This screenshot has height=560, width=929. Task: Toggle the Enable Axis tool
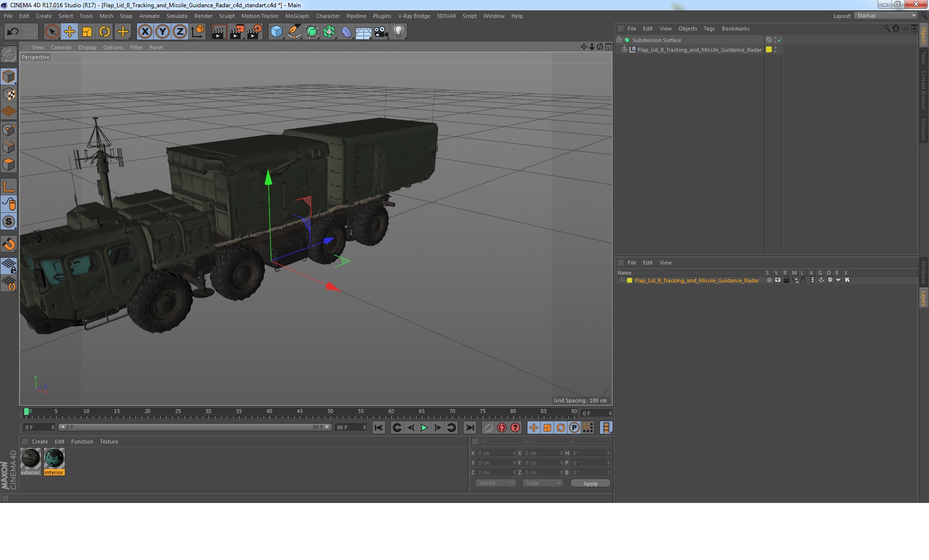click(9, 187)
